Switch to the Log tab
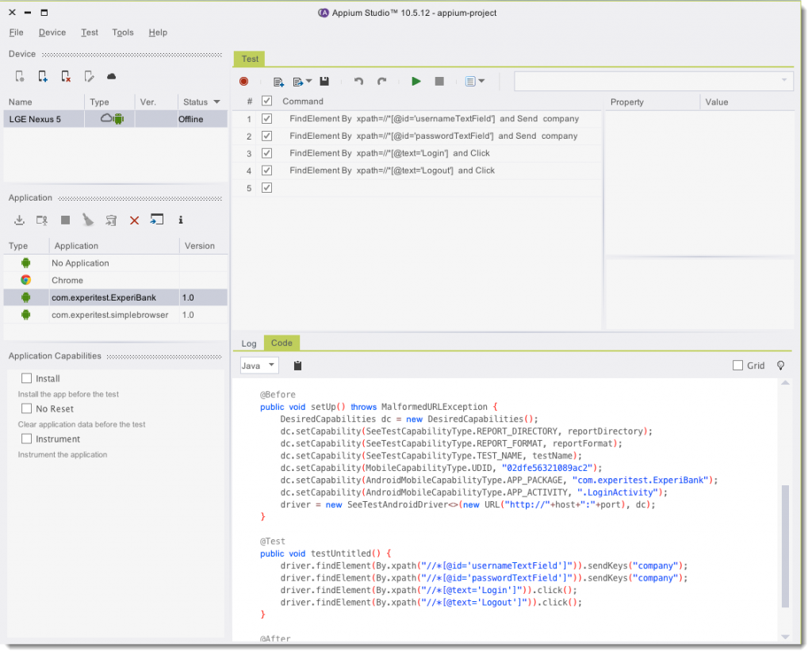The image size is (812, 655). pos(248,343)
